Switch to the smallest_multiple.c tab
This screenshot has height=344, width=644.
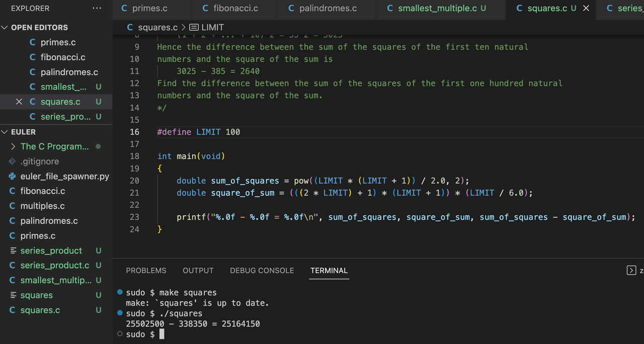coord(436,9)
